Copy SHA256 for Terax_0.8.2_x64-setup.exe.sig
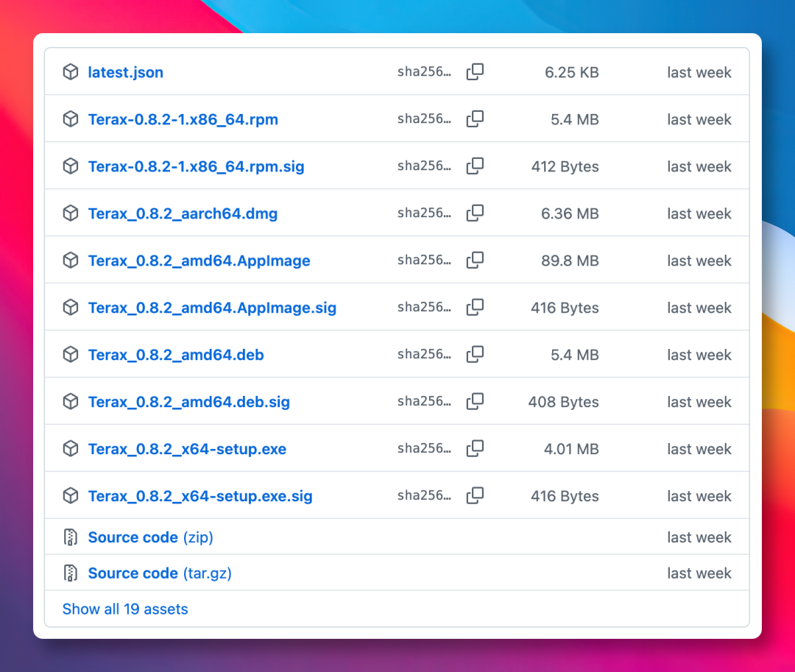Image resolution: width=795 pixels, height=672 pixels. 475,496
